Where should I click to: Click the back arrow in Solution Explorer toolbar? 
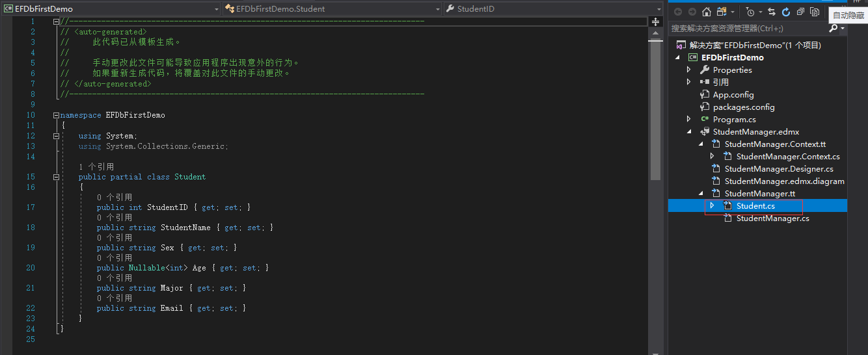tap(677, 12)
